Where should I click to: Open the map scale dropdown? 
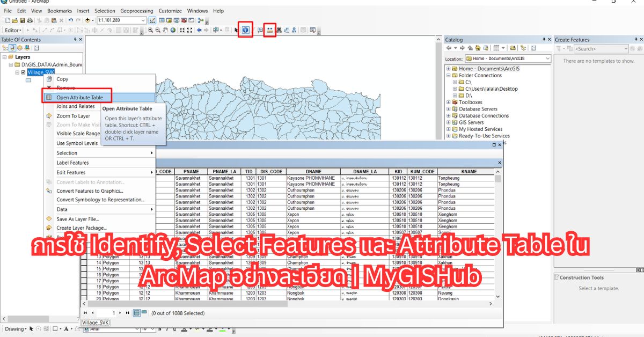click(143, 20)
